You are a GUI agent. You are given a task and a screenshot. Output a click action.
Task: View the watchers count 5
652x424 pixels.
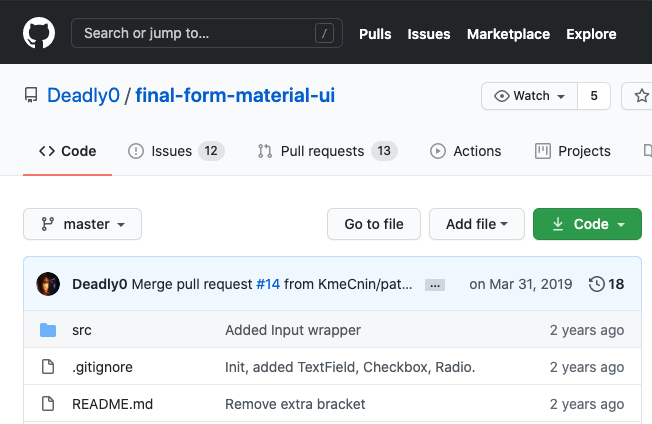click(x=594, y=96)
